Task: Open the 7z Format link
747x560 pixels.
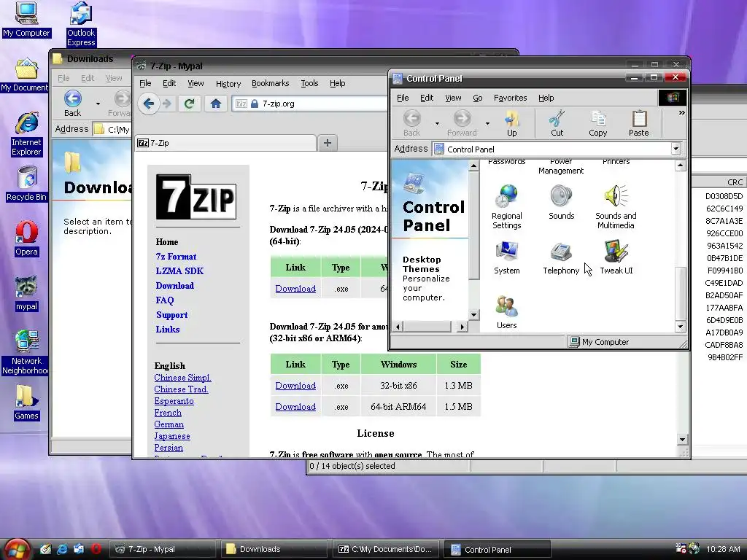Action: (x=176, y=257)
